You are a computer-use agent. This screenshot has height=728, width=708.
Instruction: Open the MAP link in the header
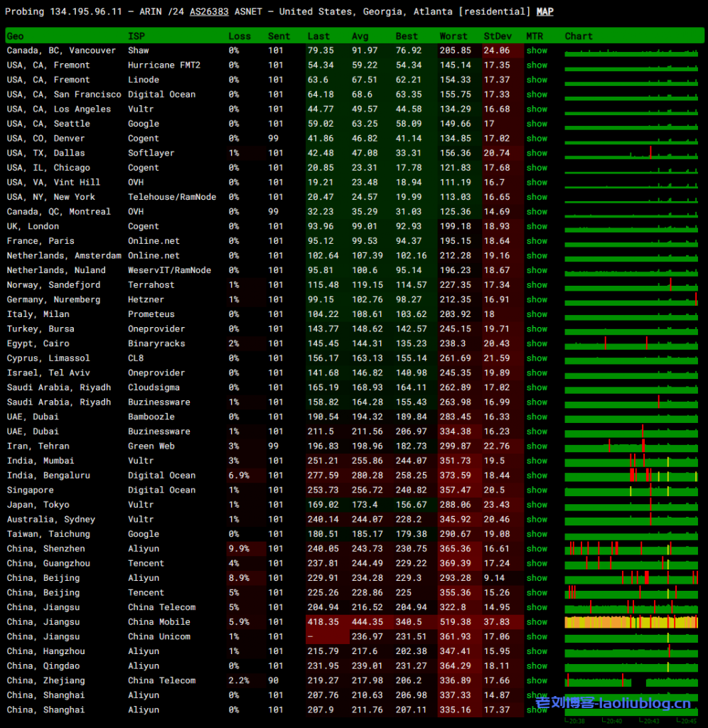click(545, 11)
